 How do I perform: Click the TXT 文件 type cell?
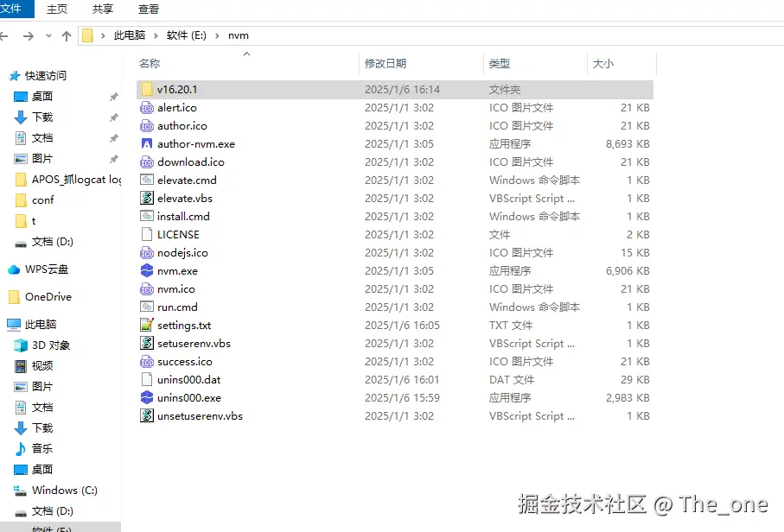coord(511,326)
